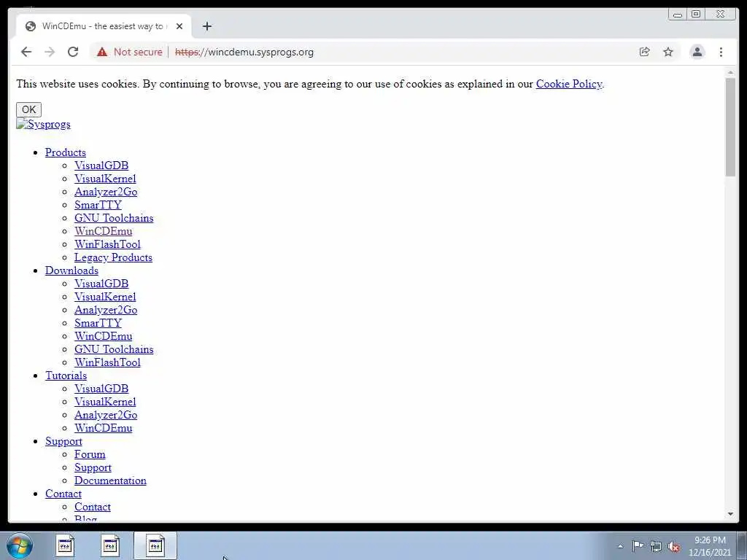Open the top-level Contact menu link
This screenshot has height=560, width=747.
pyautogui.click(x=63, y=494)
